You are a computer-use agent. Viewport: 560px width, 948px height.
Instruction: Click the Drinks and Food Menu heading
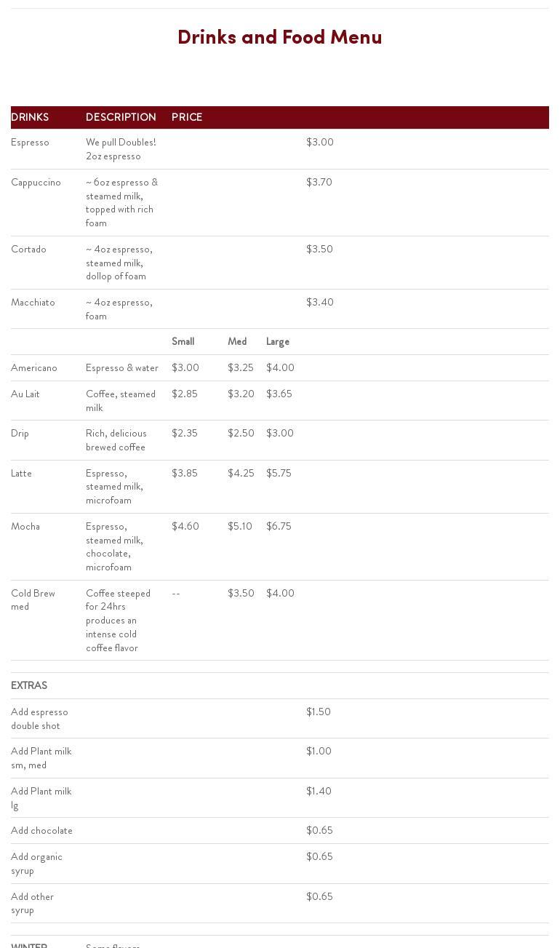(280, 37)
